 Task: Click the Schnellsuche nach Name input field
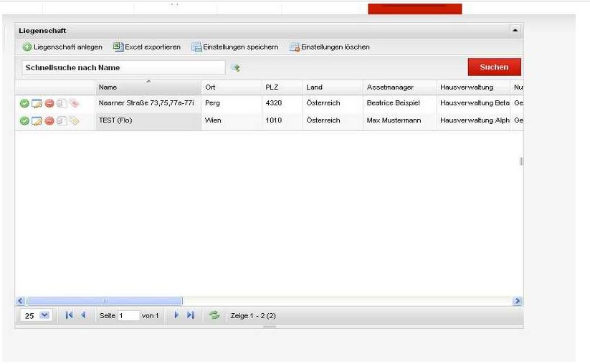click(122, 67)
